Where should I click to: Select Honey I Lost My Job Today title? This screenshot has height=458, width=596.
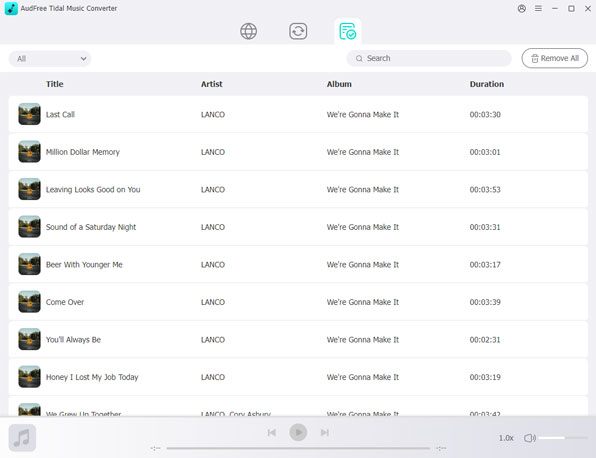click(x=92, y=377)
